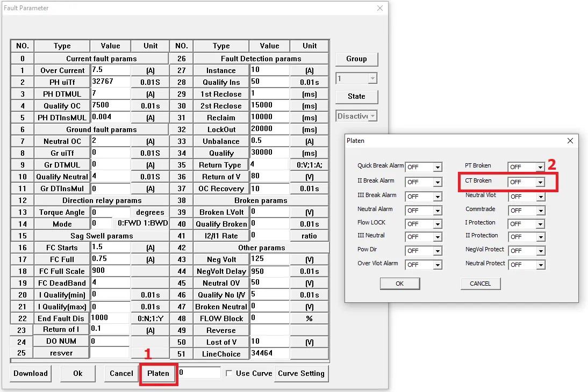Click the FC Full Scale value field
Screen dimensions: 588x392
pos(111,271)
